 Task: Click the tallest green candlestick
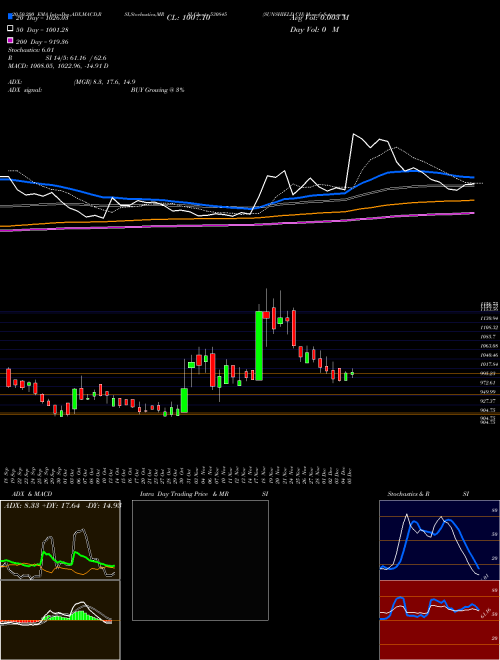[259, 346]
